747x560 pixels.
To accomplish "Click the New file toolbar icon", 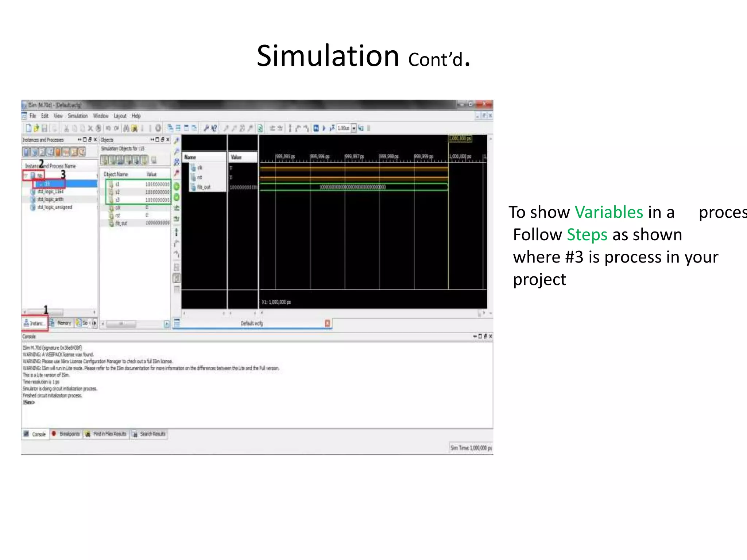I will tap(28, 128).
